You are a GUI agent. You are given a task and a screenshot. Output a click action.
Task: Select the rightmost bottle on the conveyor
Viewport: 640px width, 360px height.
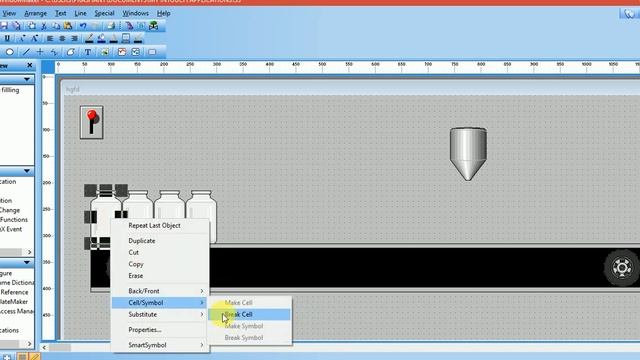[202, 216]
